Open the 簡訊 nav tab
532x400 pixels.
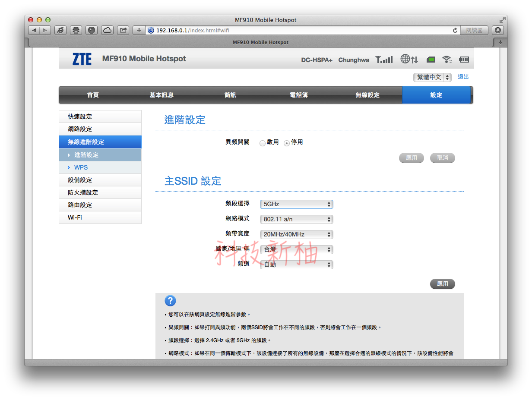coord(230,95)
